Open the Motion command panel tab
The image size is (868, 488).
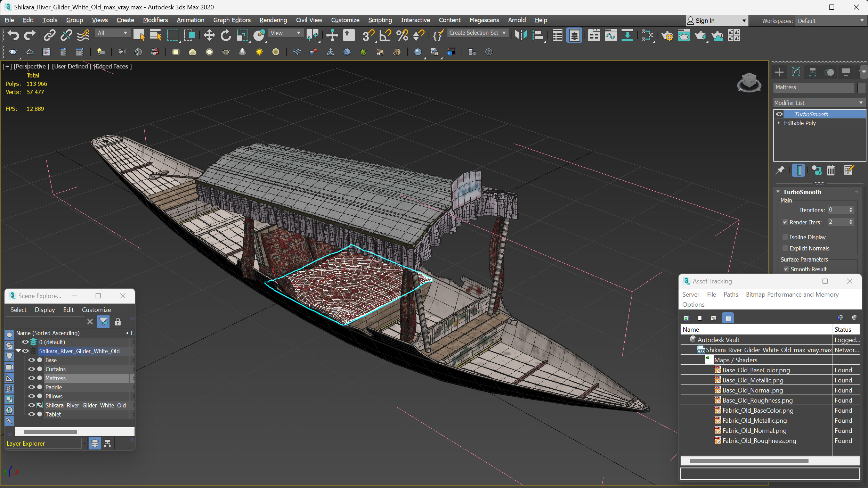829,72
